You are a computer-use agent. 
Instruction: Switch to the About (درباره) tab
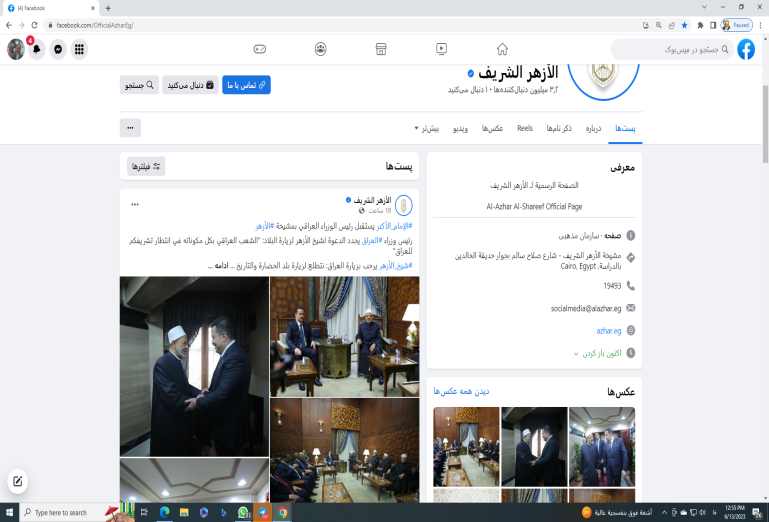(x=593, y=129)
